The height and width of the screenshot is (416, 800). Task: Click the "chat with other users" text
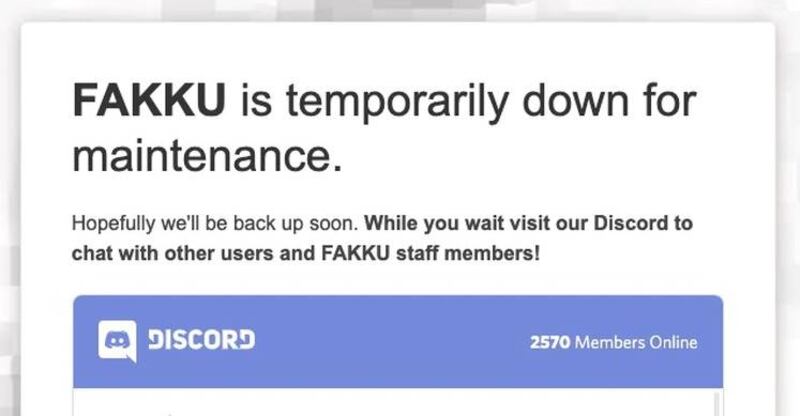(x=172, y=253)
